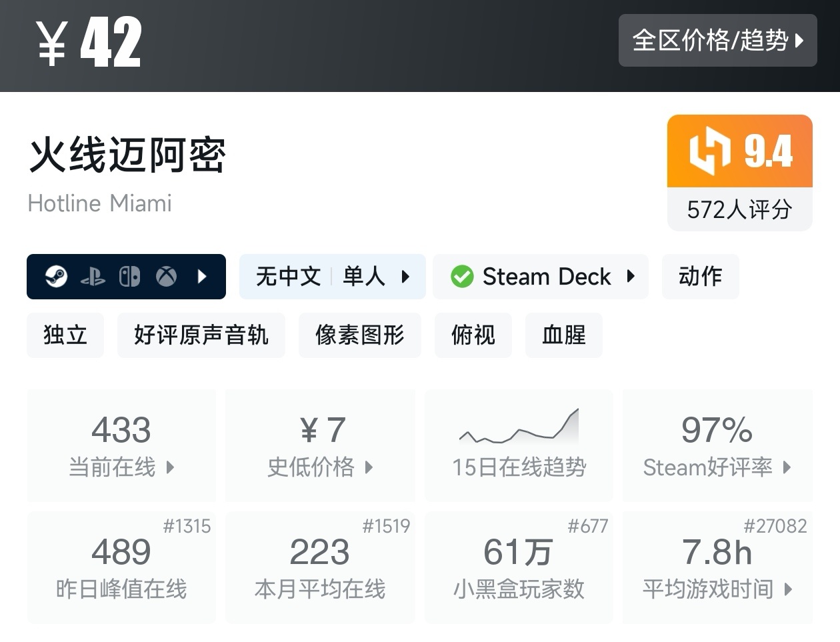840x642 pixels.
Task: Expand arrow beside 平均游戏时间
Action: 789,589
